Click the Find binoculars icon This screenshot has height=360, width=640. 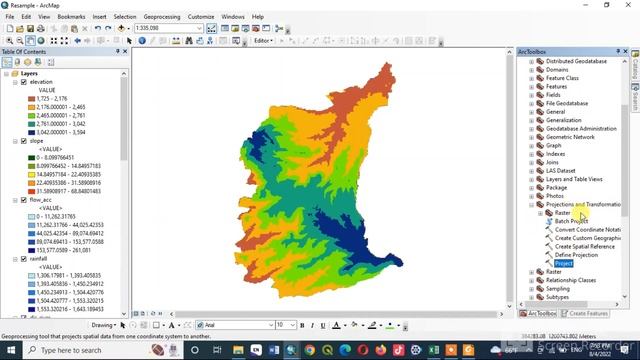coord(189,41)
